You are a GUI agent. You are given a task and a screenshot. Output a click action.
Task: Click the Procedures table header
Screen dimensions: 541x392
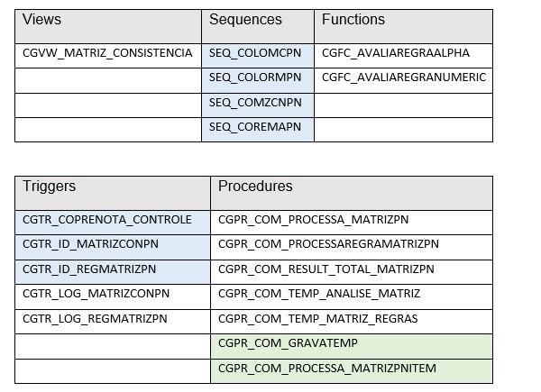[255, 187]
